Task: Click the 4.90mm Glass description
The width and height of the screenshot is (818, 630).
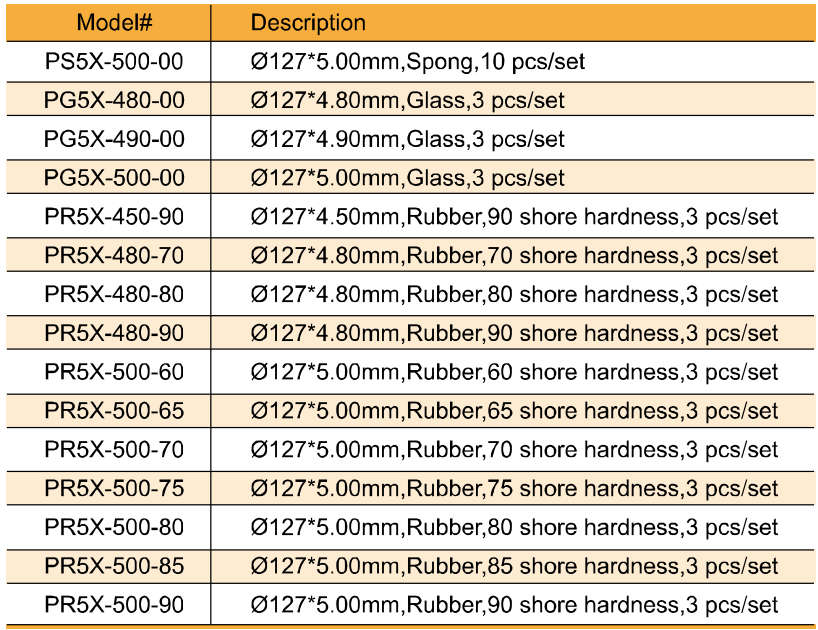Action: pyautogui.click(x=407, y=139)
